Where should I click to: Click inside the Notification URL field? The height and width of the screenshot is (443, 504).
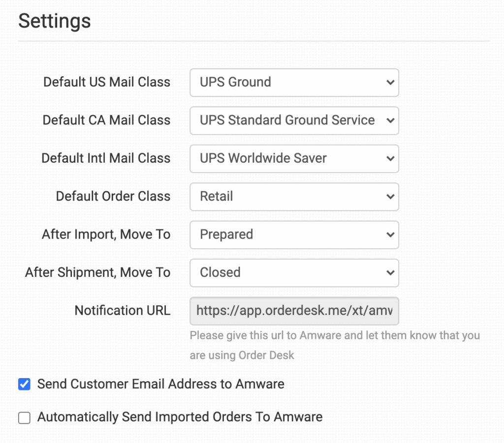point(294,311)
